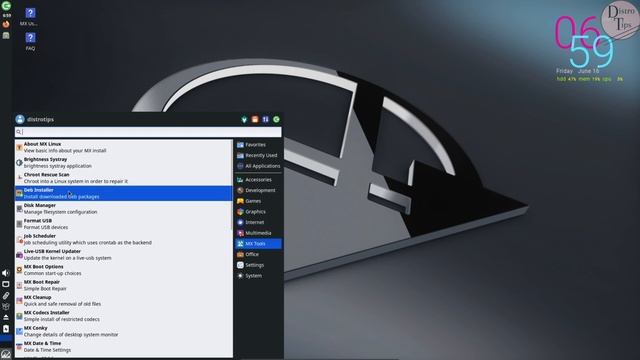Open Chroot Rescue Scan tool

124,178
